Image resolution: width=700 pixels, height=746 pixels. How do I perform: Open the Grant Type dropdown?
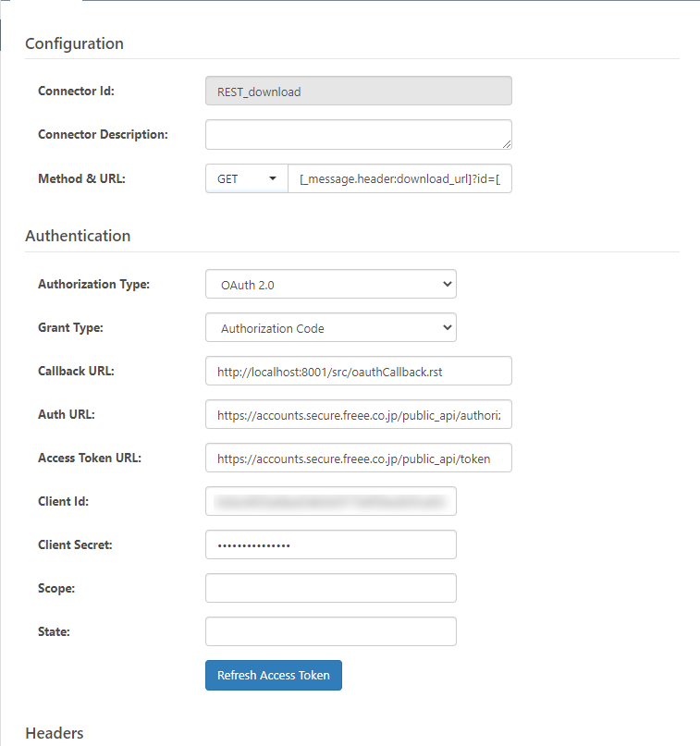coord(330,328)
